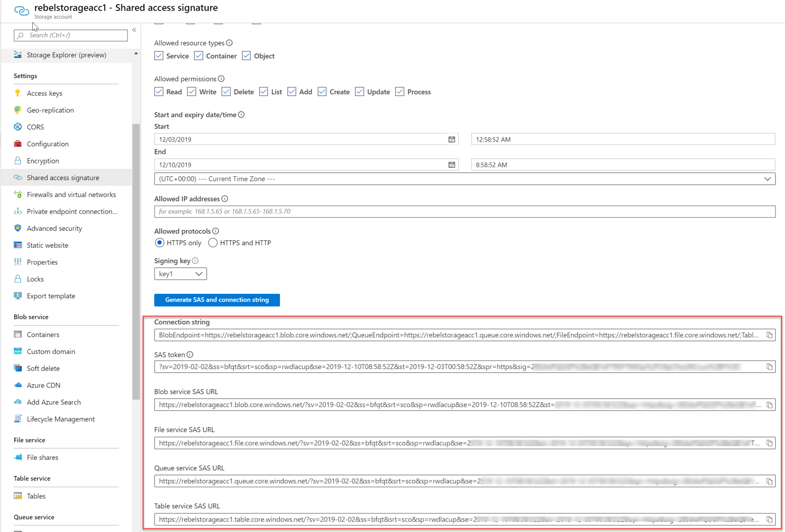This screenshot has width=785, height=532.
Task: Click Generate SAS and connection string
Action: (217, 300)
